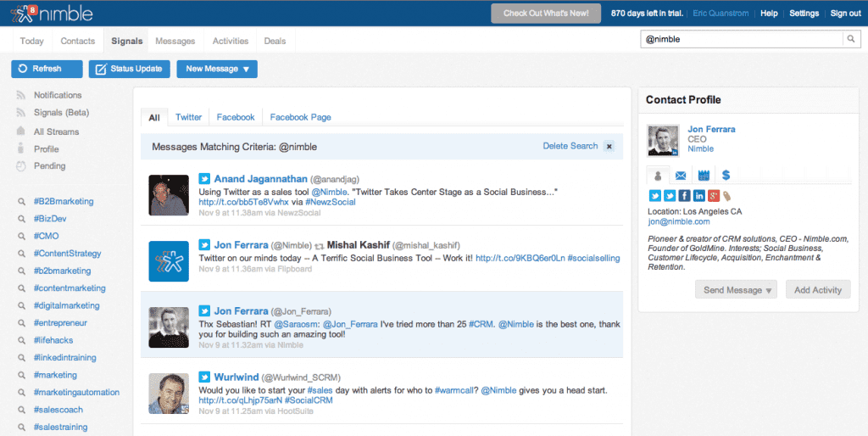Screen dimensions: 868x436
Task: Open the #lifehacks saved search
Action: click(53, 340)
